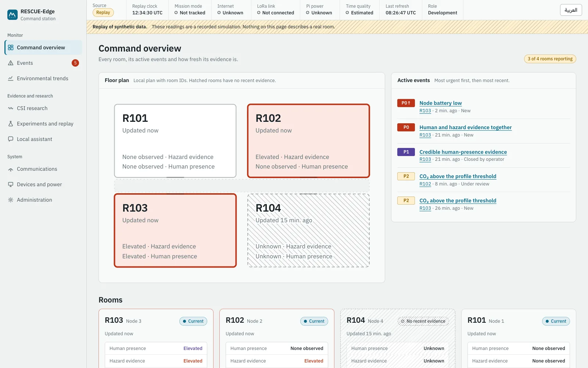Select room R101 on the floor plan
Viewport: 588px width, 368px height.
(x=175, y=141)
